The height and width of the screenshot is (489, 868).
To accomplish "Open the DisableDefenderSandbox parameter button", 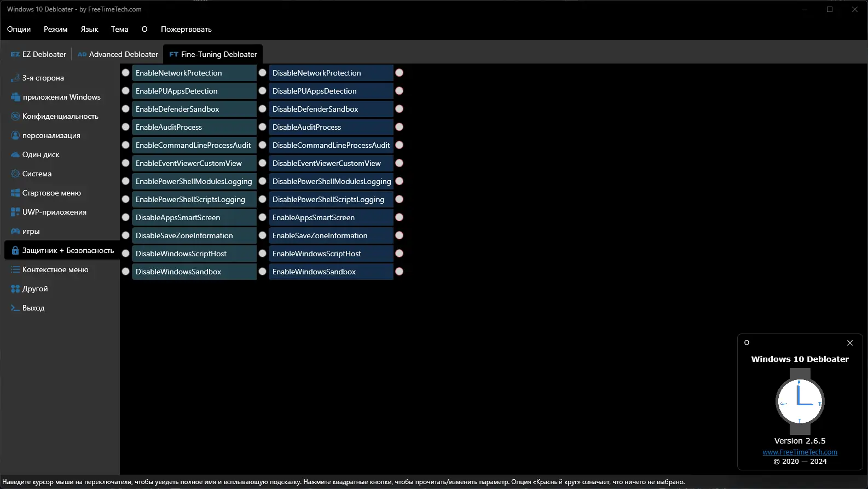I will (331, 109).
